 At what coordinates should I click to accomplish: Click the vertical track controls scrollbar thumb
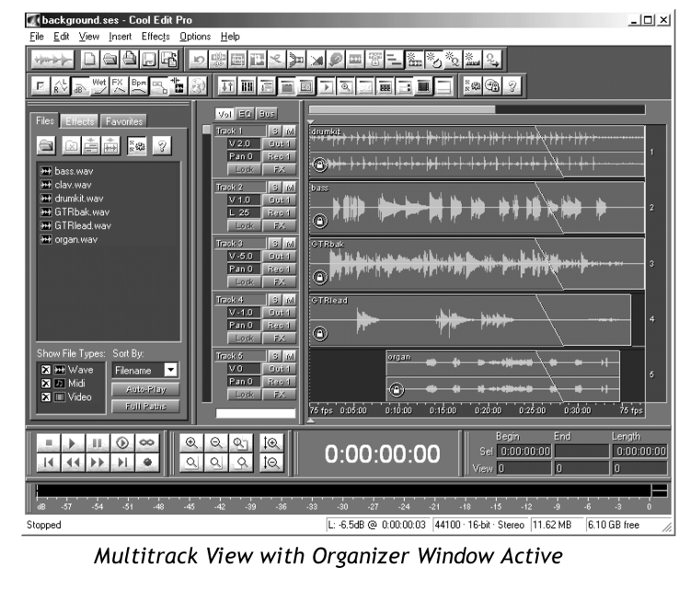(206, 130)
